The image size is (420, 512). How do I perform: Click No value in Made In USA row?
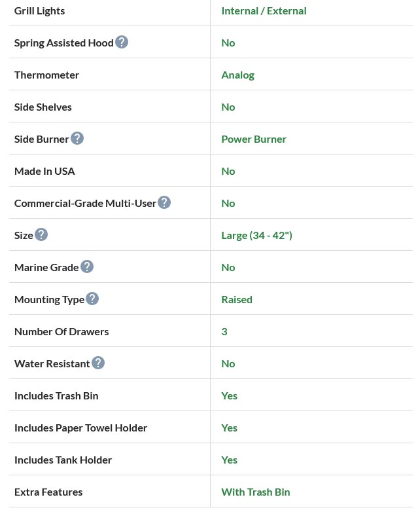click(x=228, y=171)
